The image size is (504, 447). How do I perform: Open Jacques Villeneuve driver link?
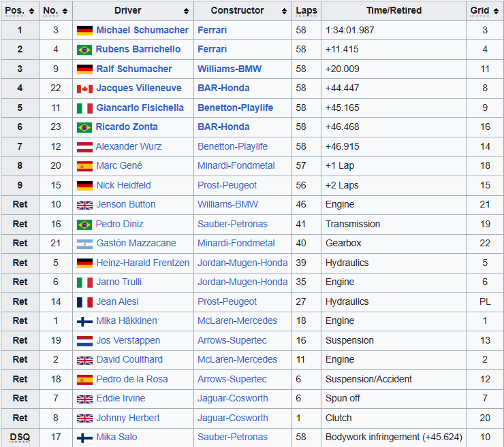point(139,88)
